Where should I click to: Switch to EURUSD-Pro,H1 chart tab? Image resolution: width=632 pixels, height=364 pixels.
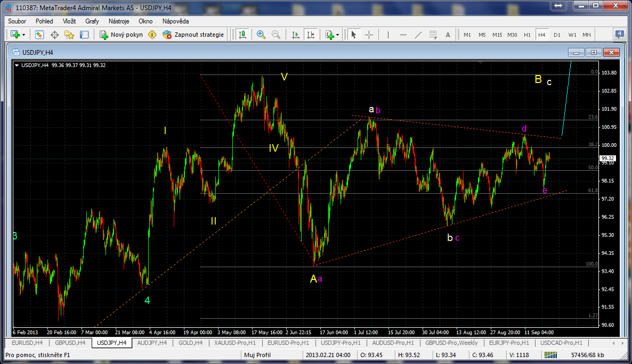coord(288,343)
